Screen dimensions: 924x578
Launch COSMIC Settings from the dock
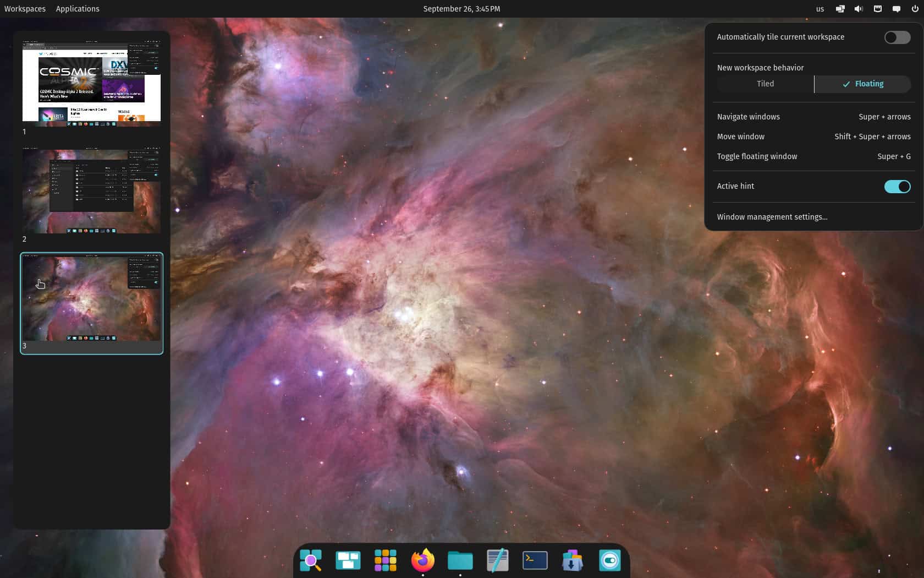click(x=609, y=560)
